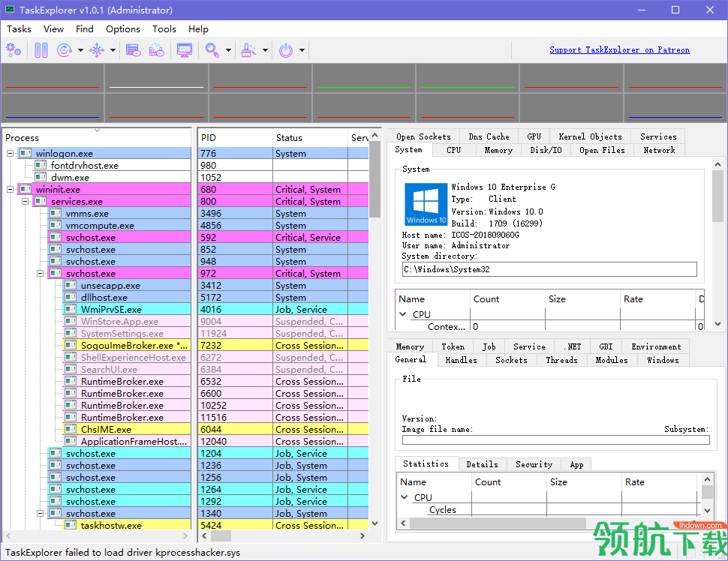Switch to the GPU tab

[534, 136]
